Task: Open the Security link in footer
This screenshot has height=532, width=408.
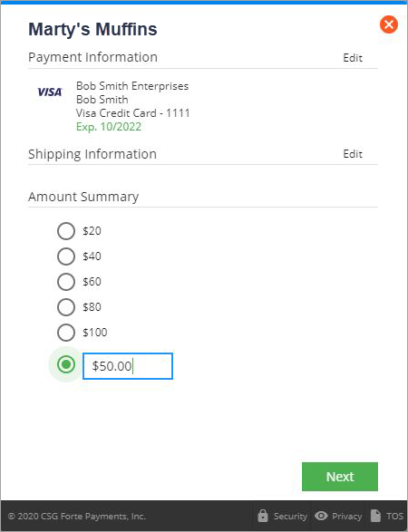Action: pos(290,516)
